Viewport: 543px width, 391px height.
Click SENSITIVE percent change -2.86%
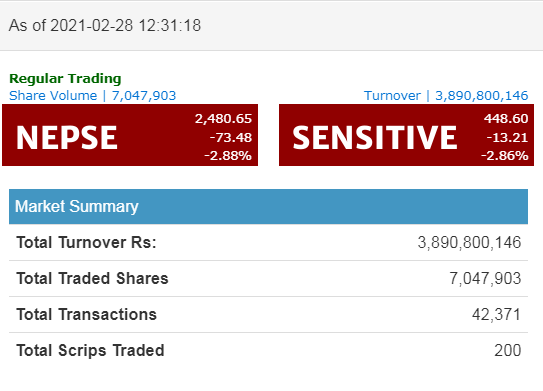coord(505,155)
